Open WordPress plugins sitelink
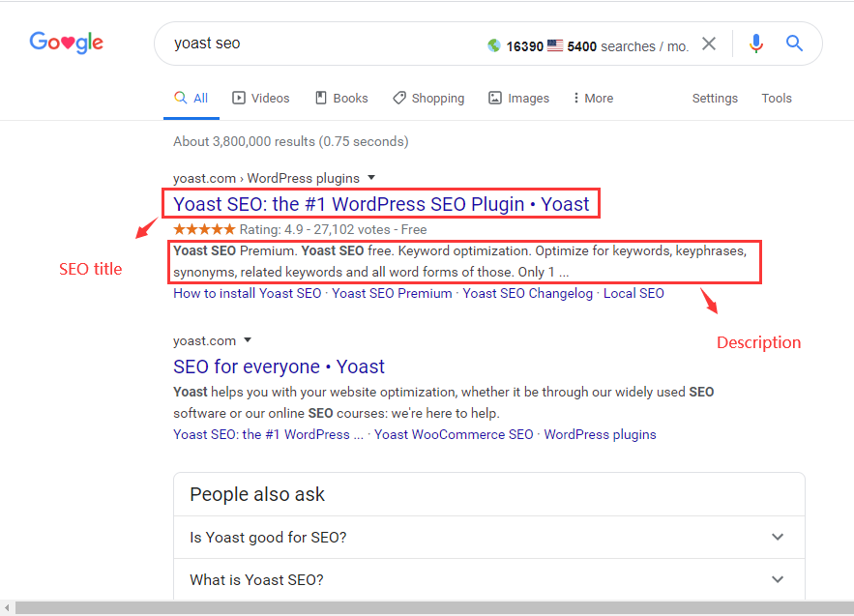Image resolution: width=854 pixels, height=616 pixels. click(600, 434)
